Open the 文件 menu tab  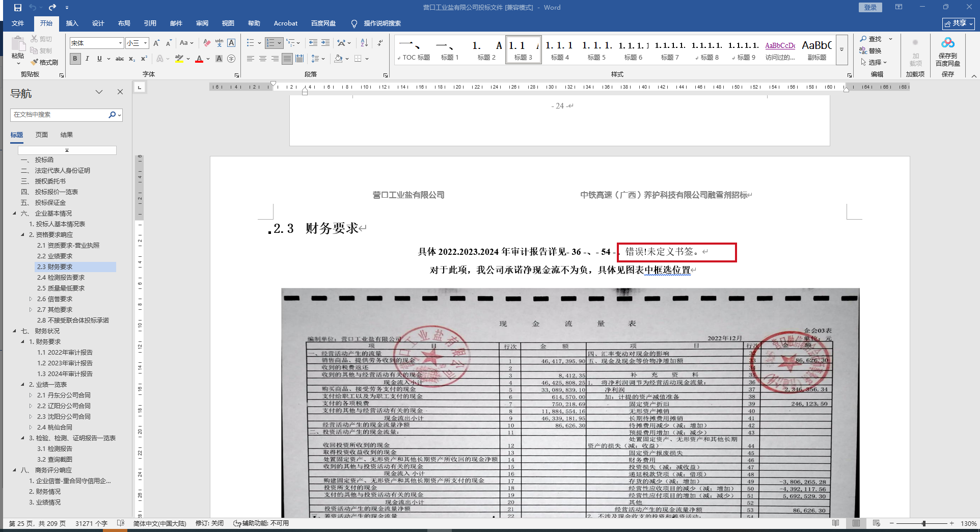18,23
